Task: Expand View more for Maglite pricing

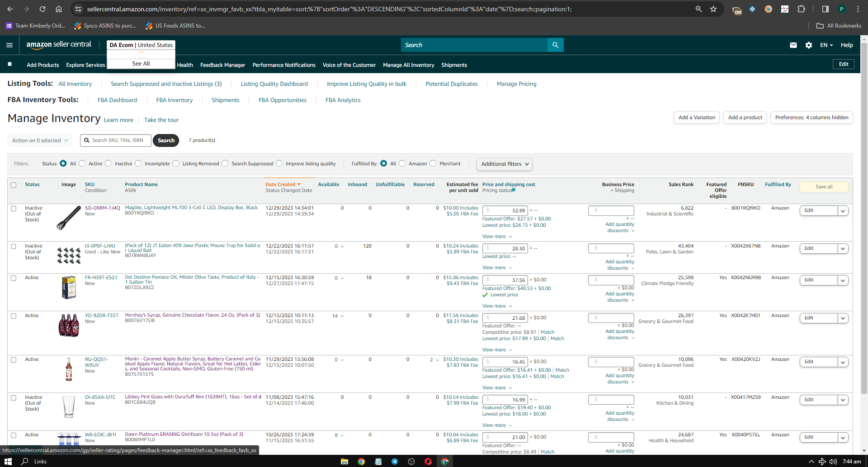Action: click(497, 237)
